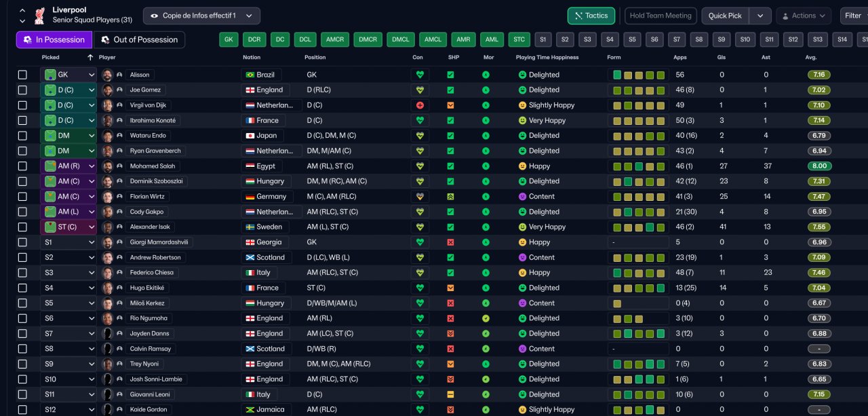This screenshot has width=868, height=416.
Task: Click Wataru Endo's 6.79 average rating badge
Action: tap(819, 136)
